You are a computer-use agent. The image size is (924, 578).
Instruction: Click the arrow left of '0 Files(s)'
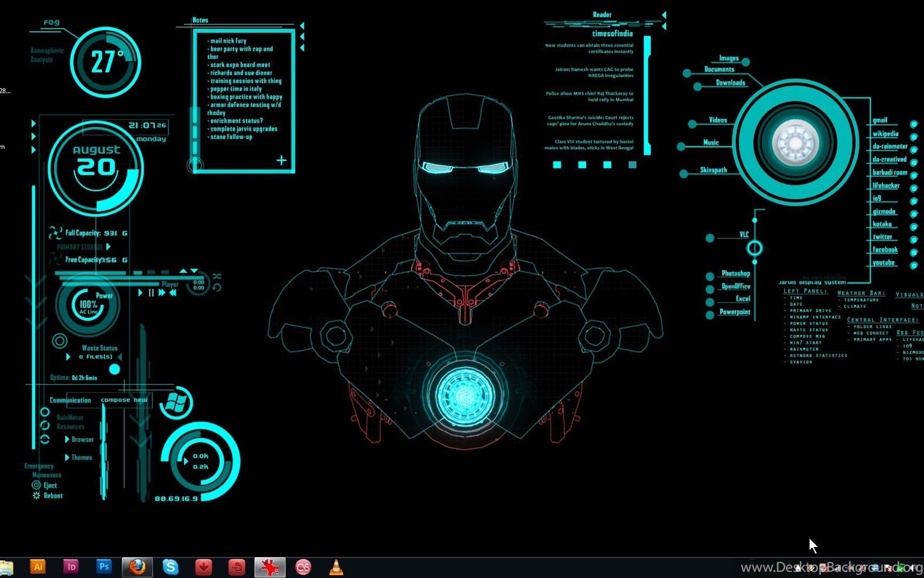68,357
